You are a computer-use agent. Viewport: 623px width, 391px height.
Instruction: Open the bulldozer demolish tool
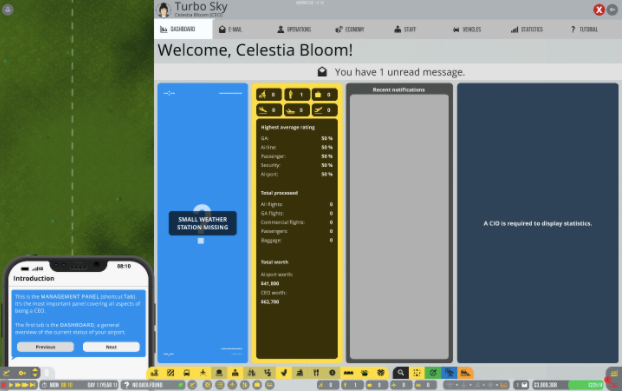coord(465,373)
